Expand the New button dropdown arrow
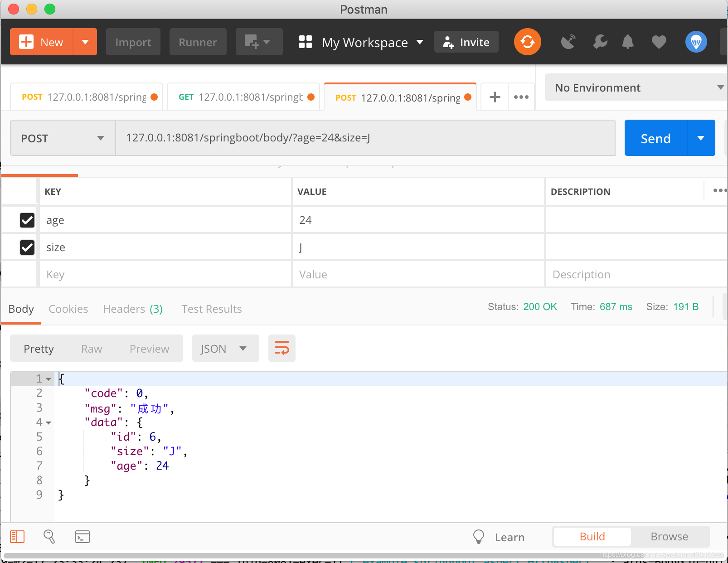728x563 pixels. pyautogui.click(x=85, y=42)
